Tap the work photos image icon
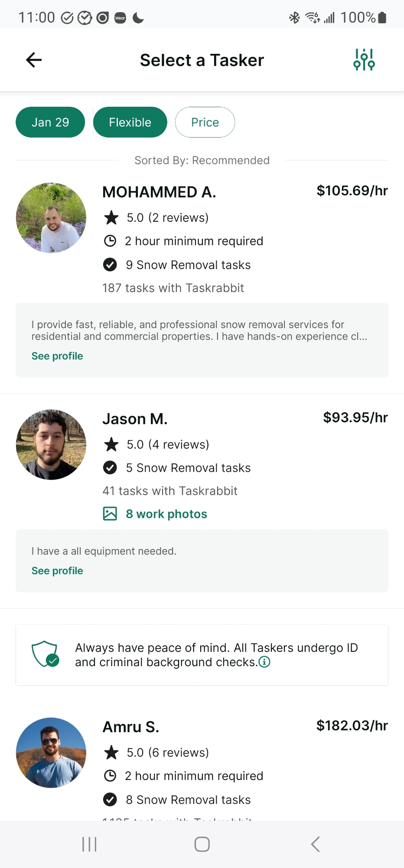The height and width of the screenshot is (868, 404). click(110, 514)
